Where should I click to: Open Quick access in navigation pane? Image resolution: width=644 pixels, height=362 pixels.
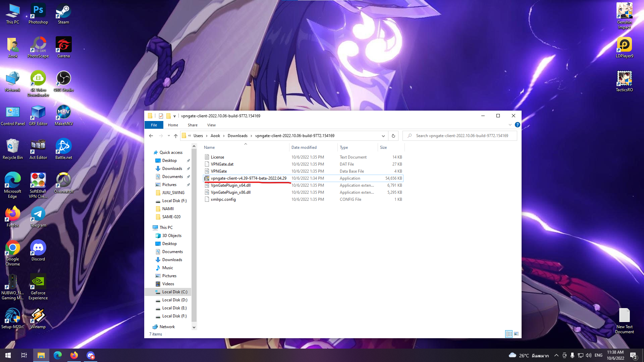168,153
